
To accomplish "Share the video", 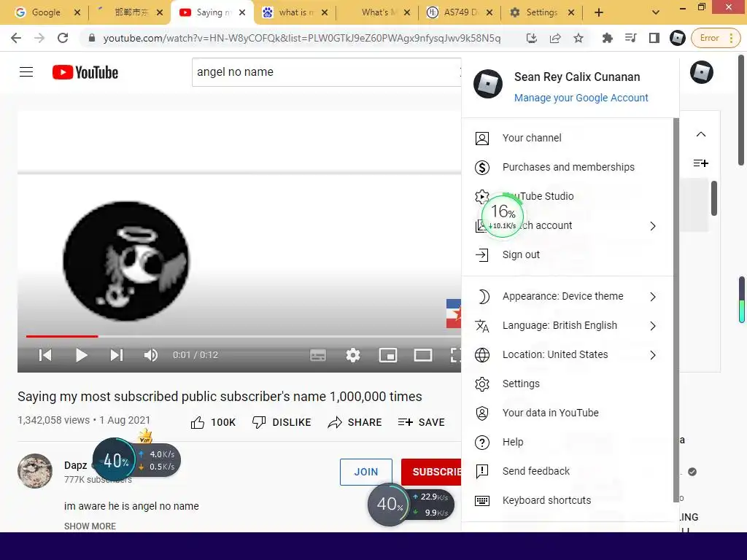I will [355, 422].
